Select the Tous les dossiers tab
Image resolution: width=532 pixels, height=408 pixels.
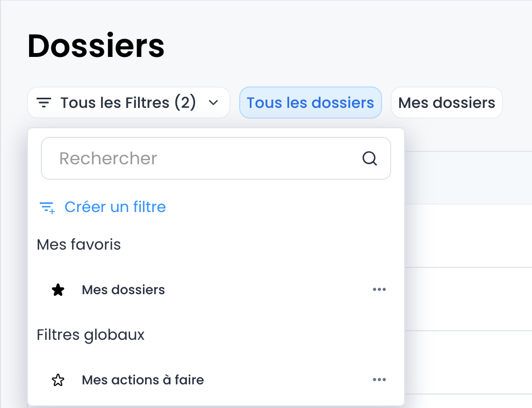point(310,103)
